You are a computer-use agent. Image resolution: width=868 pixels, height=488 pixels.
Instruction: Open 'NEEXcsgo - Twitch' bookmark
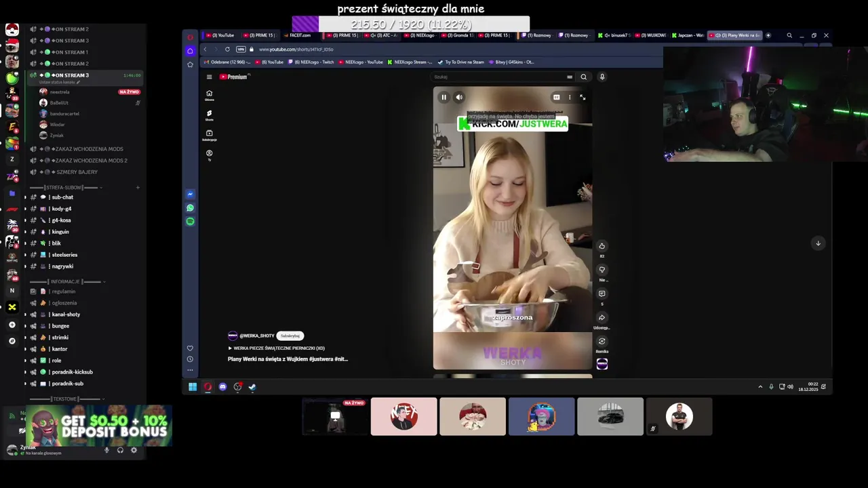click(311, 62)
